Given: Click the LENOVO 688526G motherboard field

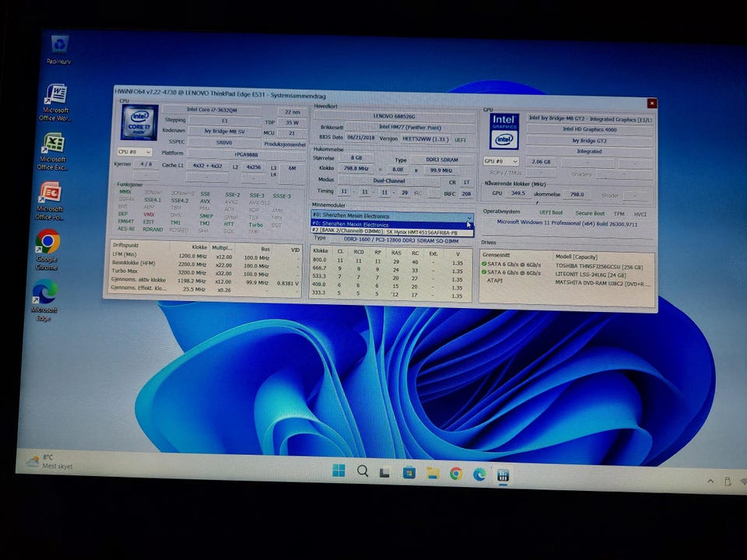Looking at the screenshot, I should point(394,116).
